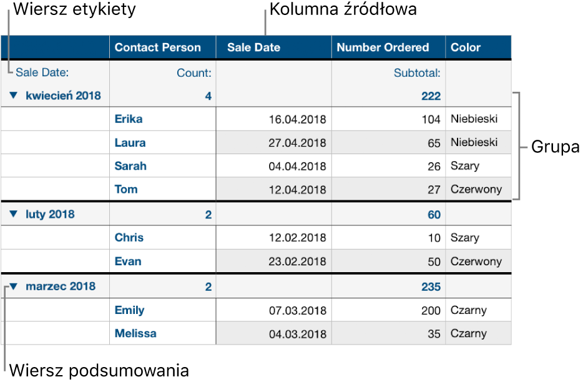Screen dimensions: 588x387
Task: Select the Czerwony color cell for Tom
Action: click(x=479, y=189)
